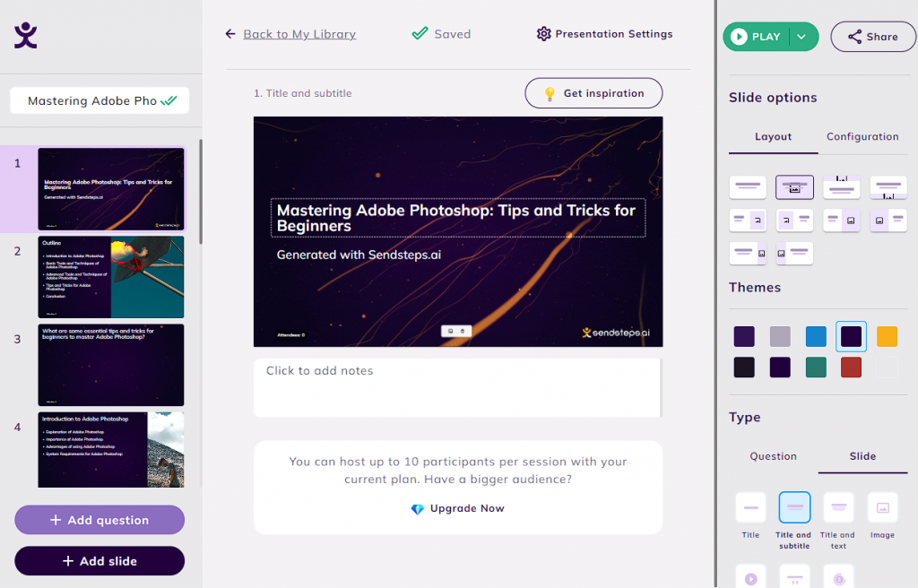Image resolution: width=918 pixels, height=588 pixels.
Task: Choose layout with half-width image on left
Action: (x=888, y=220)
